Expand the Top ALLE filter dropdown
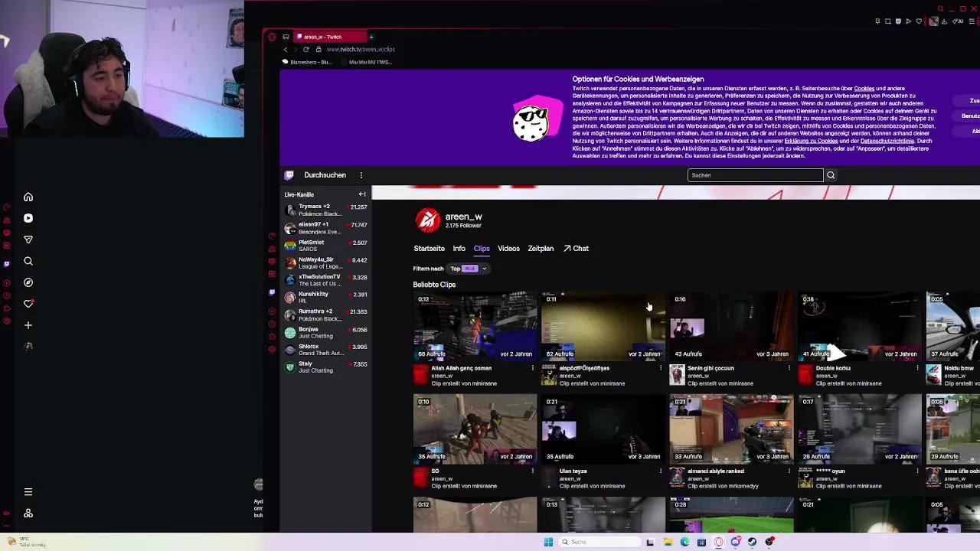Screen dimensions: 980x551 [469, 269]
